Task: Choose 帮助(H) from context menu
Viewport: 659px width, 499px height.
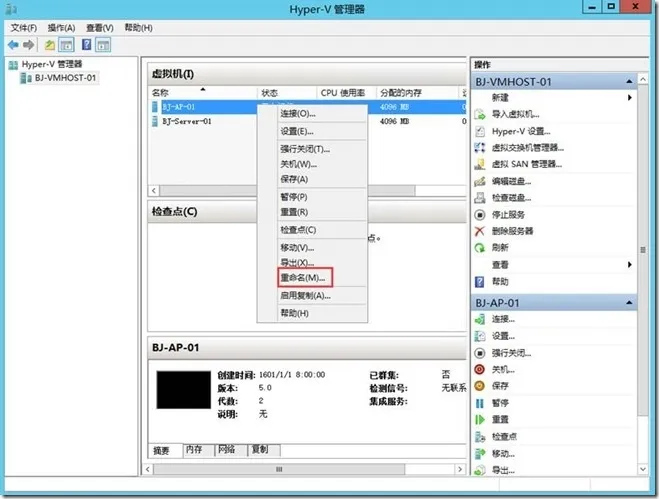Action: pos(311,313)
